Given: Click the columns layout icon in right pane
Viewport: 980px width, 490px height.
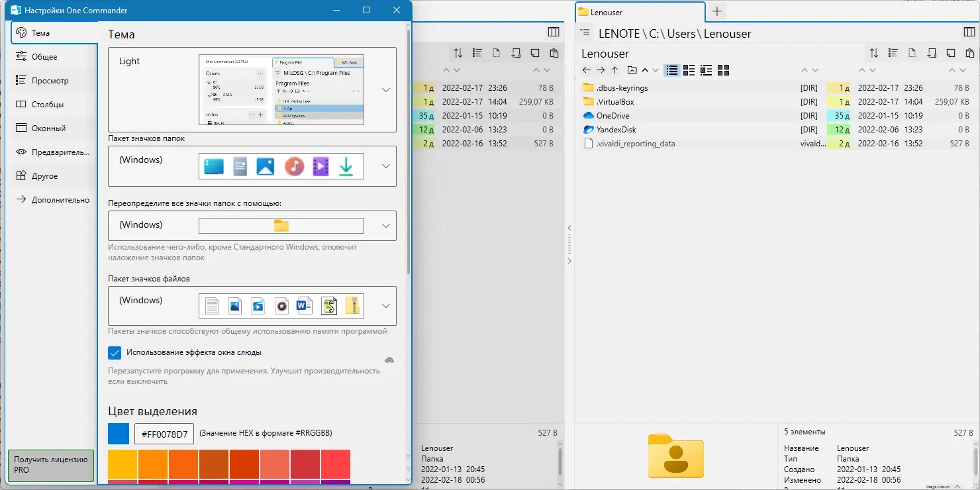Looking at the screenshot, I should pos(969,32).
